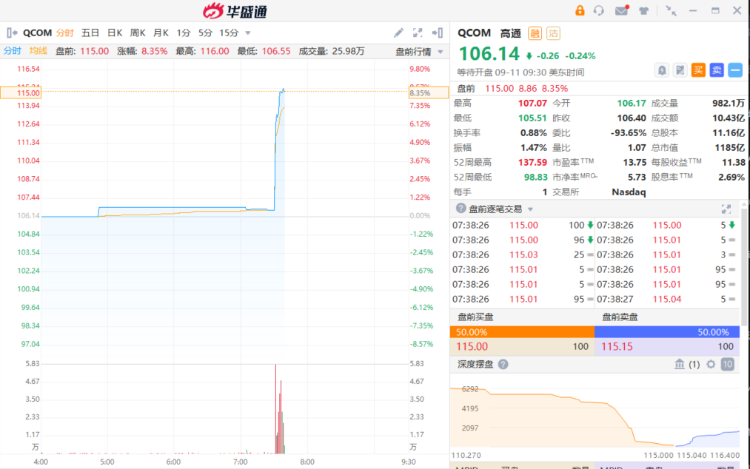The image size is (750, 469).
Task: Toggle the orange 均线 average line legend
Action: 38,51
